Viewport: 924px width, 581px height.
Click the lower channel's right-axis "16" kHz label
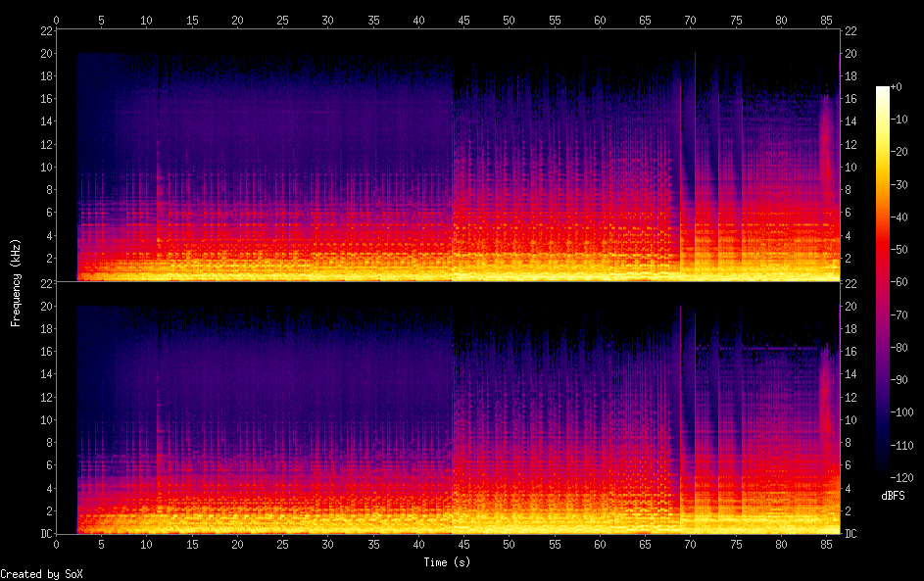tap(851, 351)
